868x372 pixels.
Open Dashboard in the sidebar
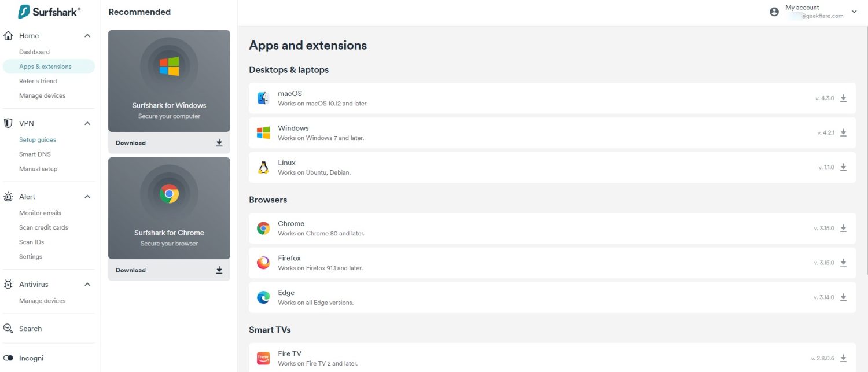34,52
